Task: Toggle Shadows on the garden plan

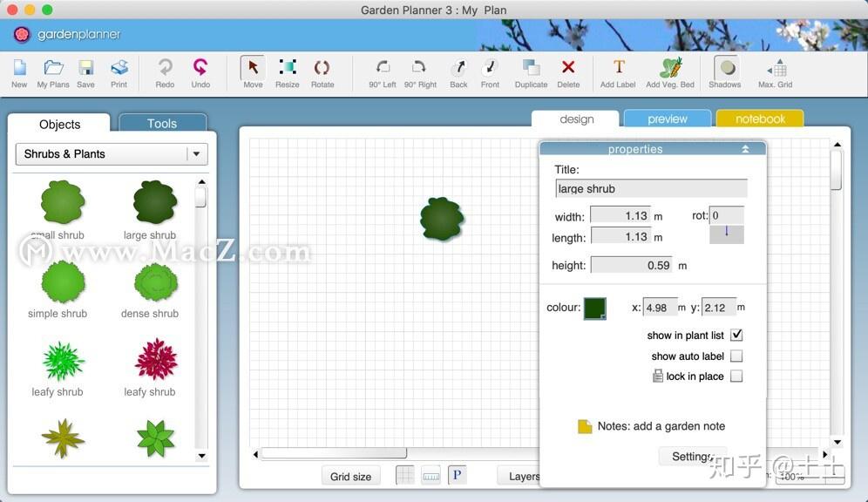Action: tap(724, 72)
